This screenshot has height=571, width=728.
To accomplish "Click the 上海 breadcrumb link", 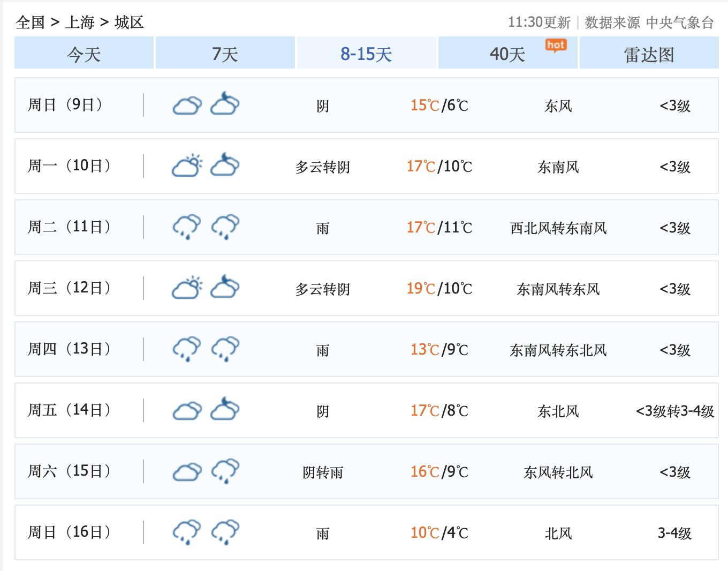I will [80, 22].
